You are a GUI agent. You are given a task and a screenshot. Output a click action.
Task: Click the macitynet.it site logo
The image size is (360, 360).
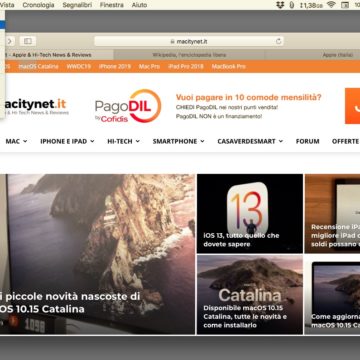[x=35, y=107]
